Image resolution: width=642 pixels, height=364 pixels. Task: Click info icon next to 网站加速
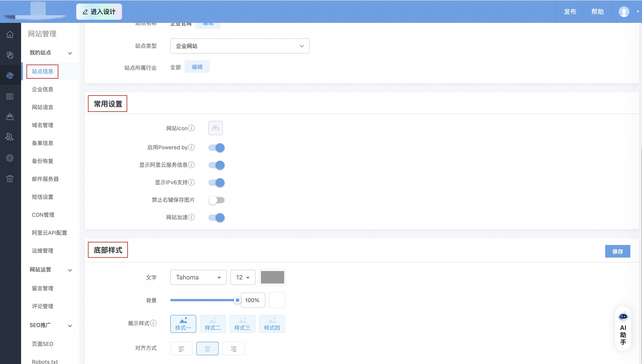pyautogui.click(x=191, y=217)
